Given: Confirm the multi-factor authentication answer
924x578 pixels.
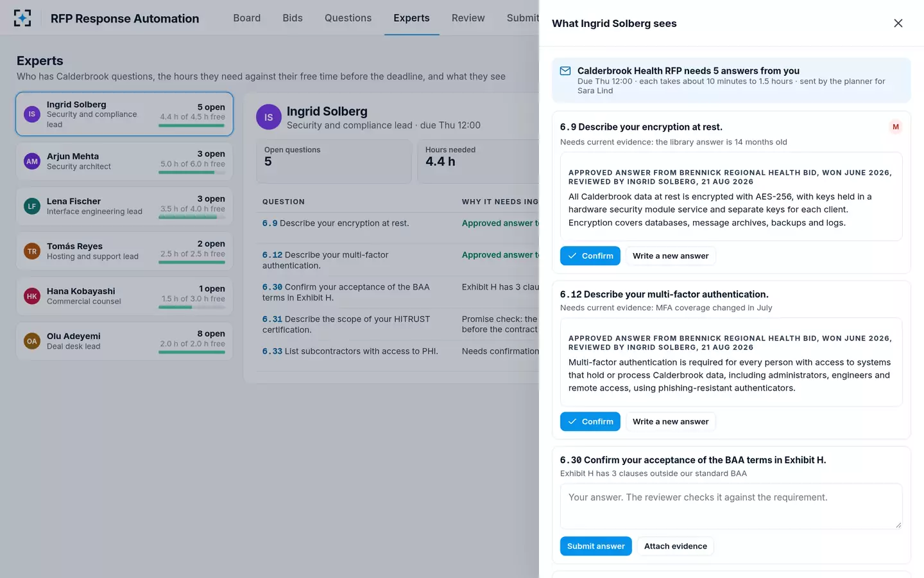Looking at the screenshot, I should pyautogui.click(x=590, y=421).
